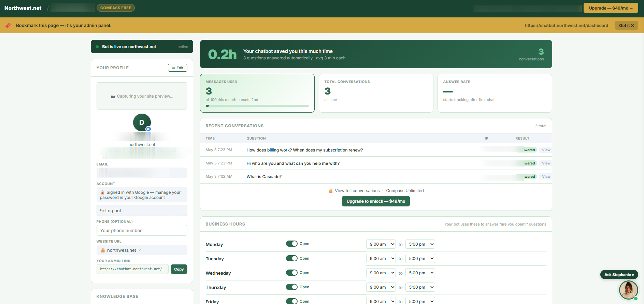Open Monday closing time dropdown
644x304 pixels.
click(420, 244)
